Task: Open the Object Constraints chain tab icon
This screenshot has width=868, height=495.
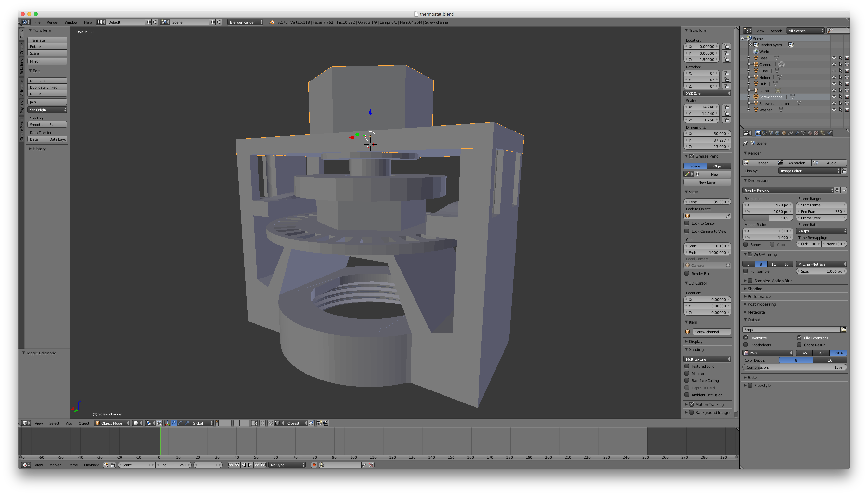Action: pyautogui.click(x=790, y=133)
